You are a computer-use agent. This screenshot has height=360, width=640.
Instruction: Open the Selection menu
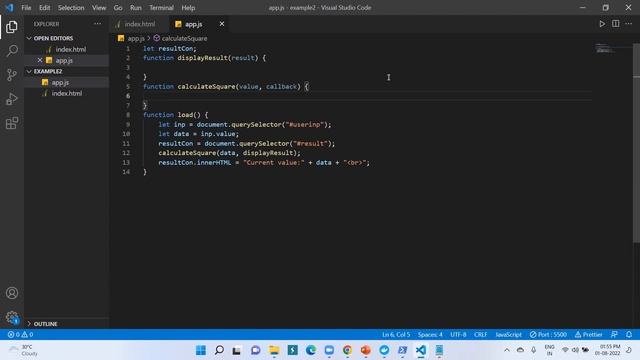71,8
